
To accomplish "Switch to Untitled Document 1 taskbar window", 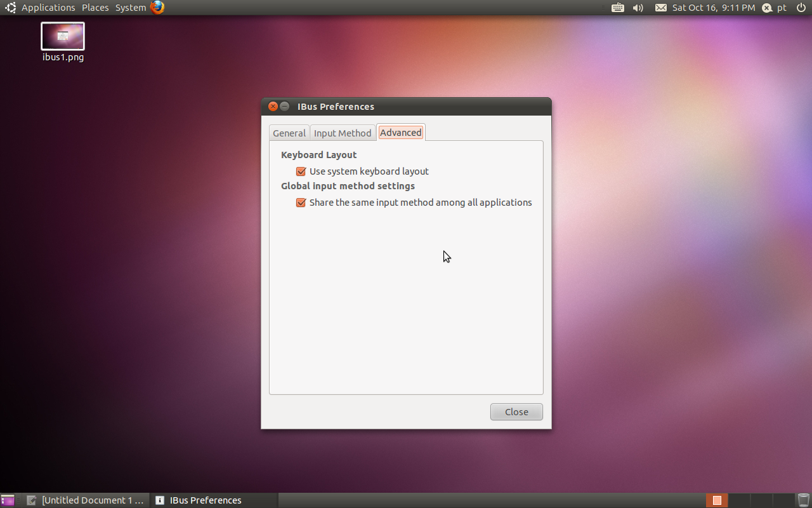I will [x=86, y=500].
